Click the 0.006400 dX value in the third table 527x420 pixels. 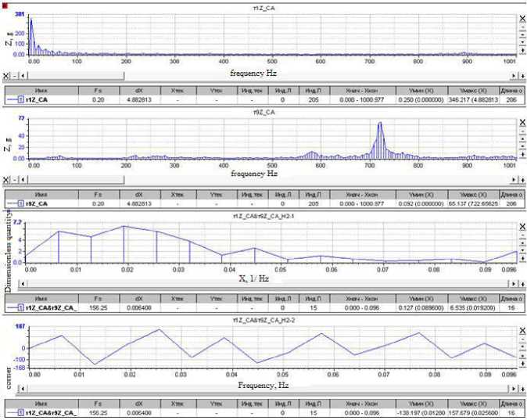click(140, 307)
